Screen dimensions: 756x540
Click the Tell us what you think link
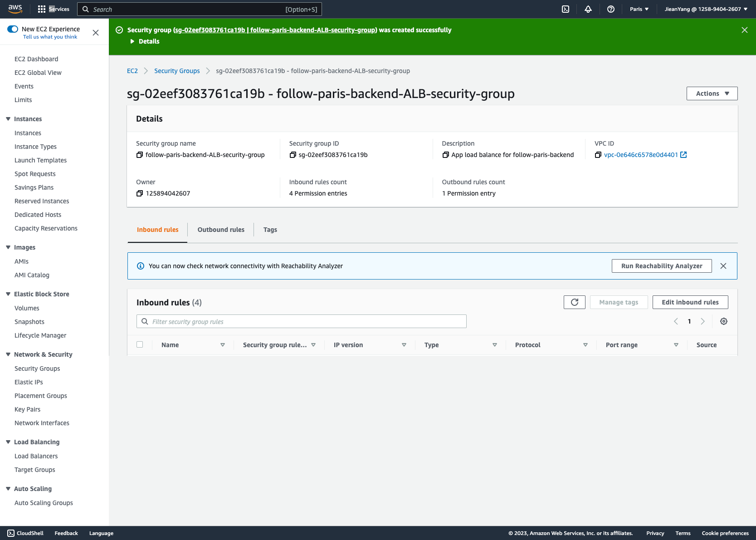(x=50, y=37)
